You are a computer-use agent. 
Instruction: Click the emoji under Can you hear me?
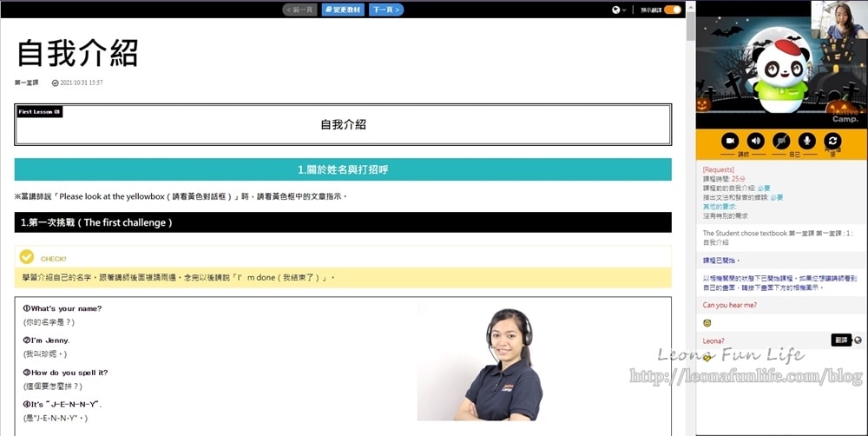tap(707, 323)
